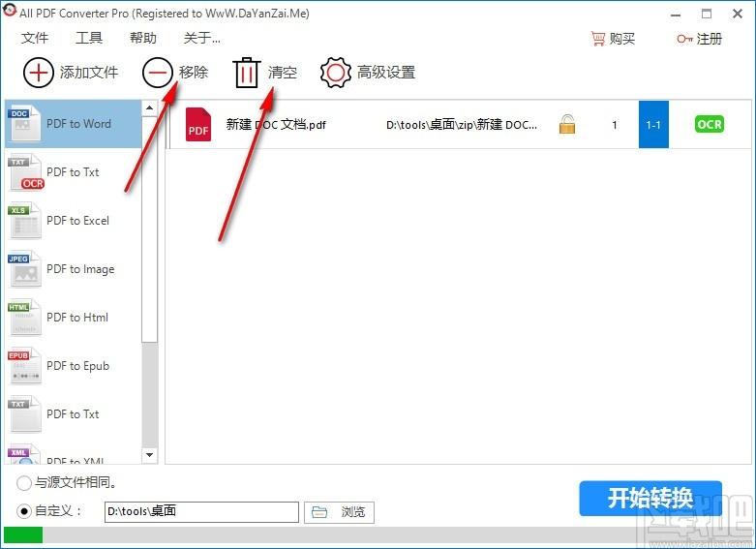Select the PDF to Word DOC icon
756x549 pixels.
pyautogui.click(x=24, y=124)
